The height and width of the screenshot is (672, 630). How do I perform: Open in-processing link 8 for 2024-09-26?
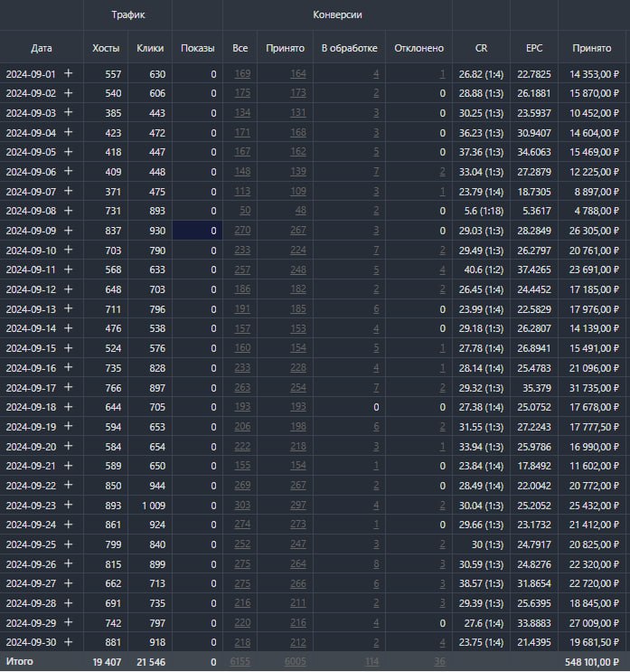[376, 564]
